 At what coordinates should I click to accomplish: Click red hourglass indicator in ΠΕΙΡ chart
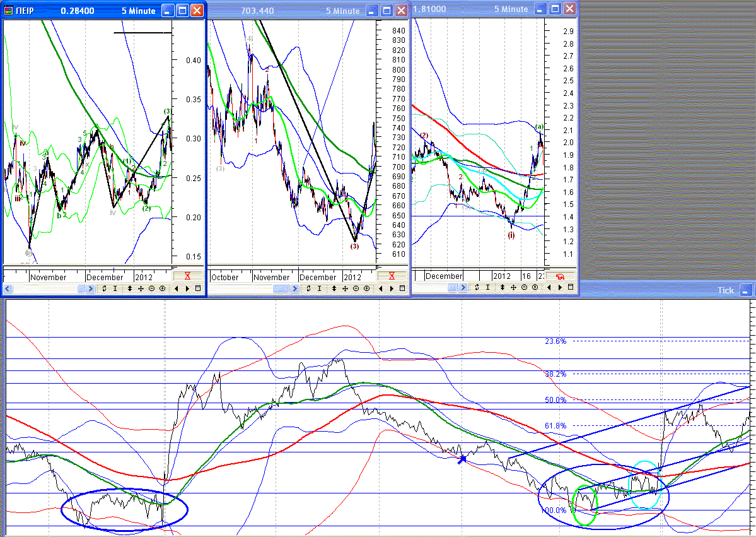[187, 276]
